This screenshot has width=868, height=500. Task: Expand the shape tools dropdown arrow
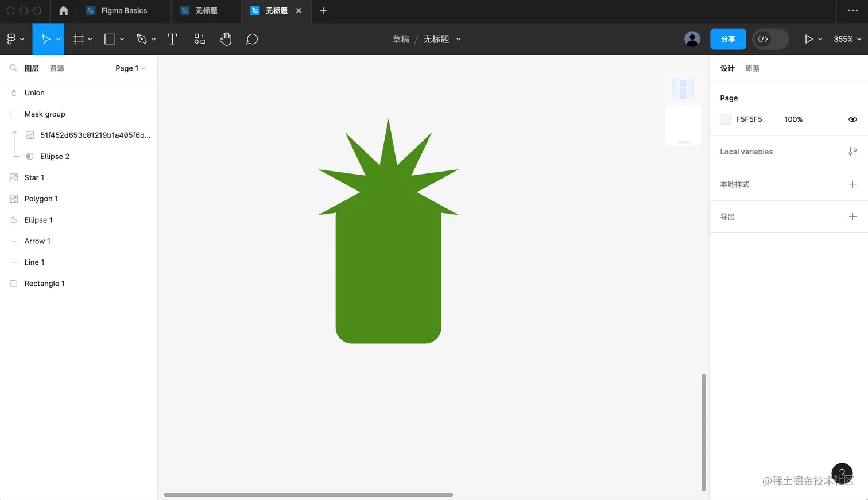(122, 40)
